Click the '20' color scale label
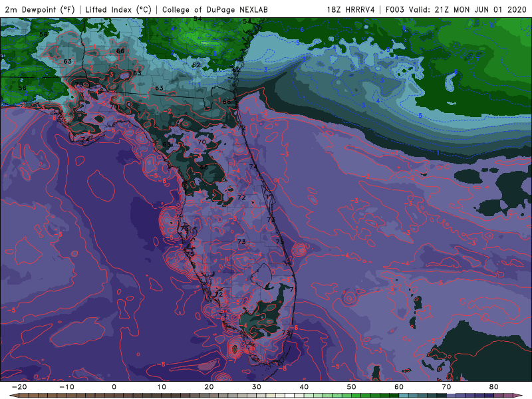Image resolution: width=532 pixels, height=399 pixels. point(209,387)
